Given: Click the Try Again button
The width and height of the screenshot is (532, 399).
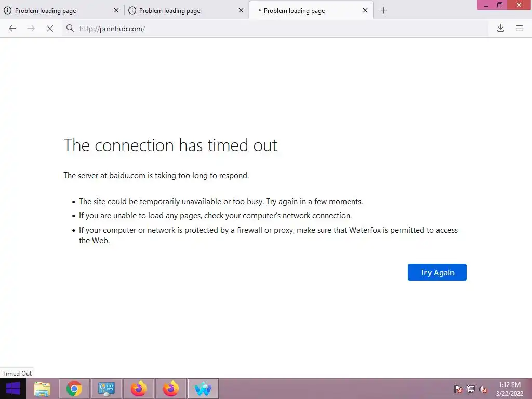Looking at the screenshot, I should coord(437,272).
